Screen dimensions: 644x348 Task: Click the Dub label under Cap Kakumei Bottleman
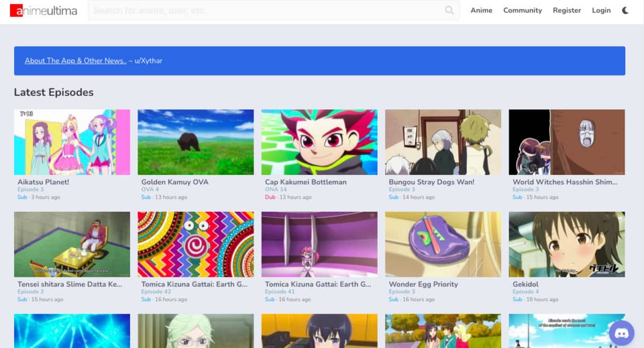(270, 197)
